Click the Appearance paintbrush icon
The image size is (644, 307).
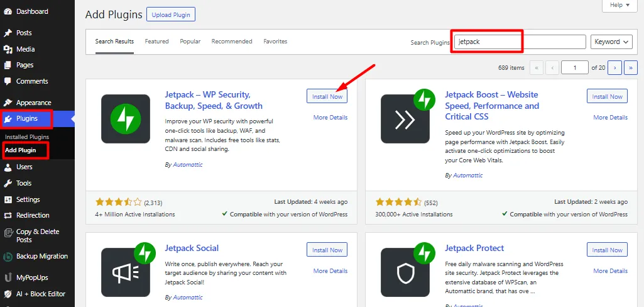(8, 103)
